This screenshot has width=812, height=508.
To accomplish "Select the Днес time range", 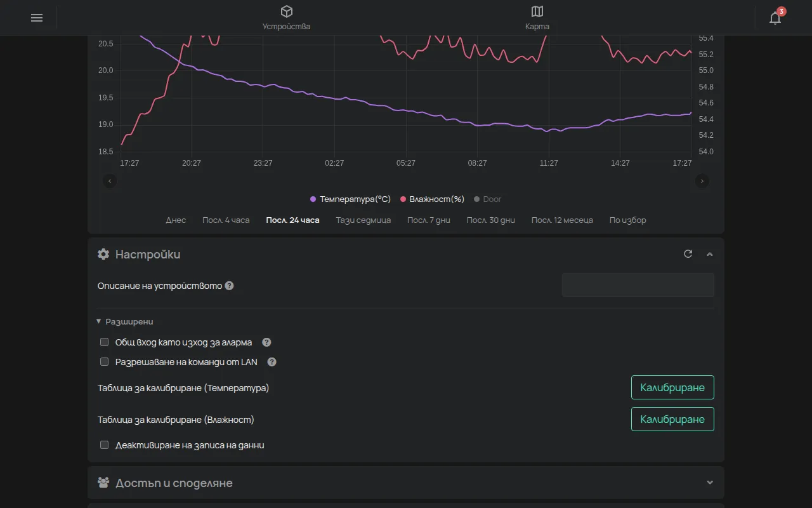I will 176,220.
